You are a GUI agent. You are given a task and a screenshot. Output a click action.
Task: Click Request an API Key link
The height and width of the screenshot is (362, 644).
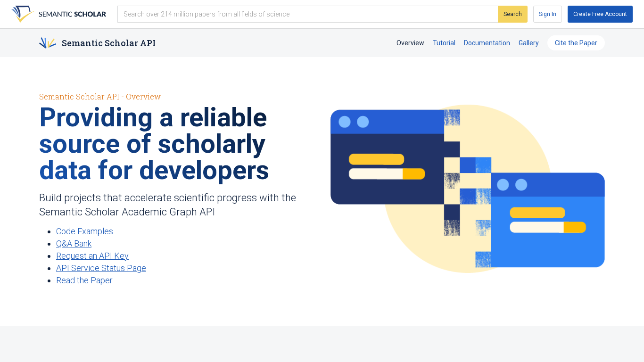pos(92,256)
